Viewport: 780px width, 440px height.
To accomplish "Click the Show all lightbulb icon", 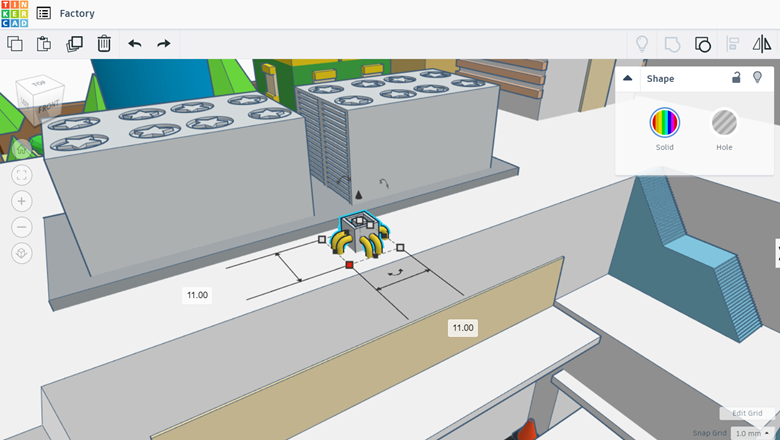I will coord(642,44).
